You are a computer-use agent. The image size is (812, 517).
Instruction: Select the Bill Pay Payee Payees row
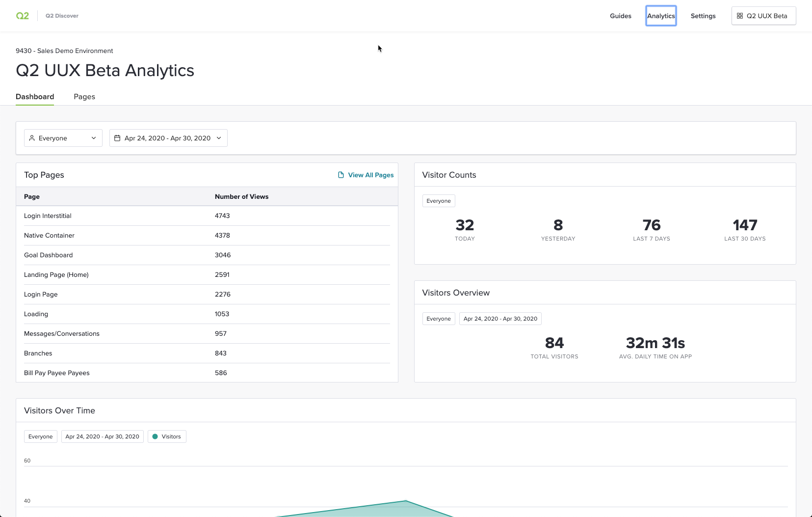coord(207,373)
